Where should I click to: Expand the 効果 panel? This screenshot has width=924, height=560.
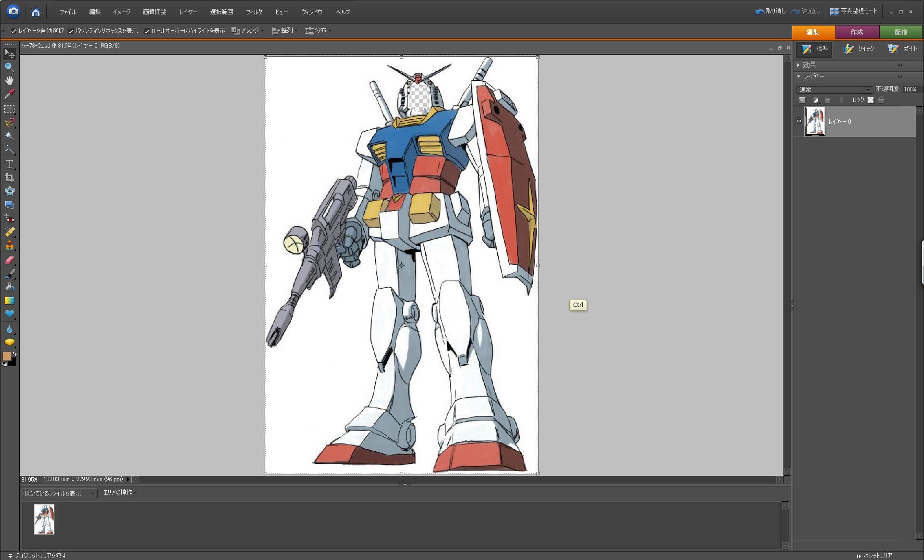click(x=799, y=65)
